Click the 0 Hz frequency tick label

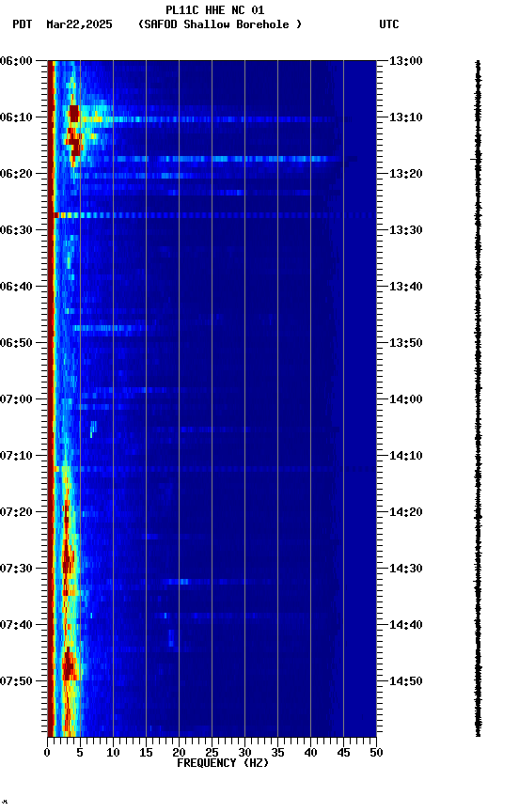coord(47,753)
